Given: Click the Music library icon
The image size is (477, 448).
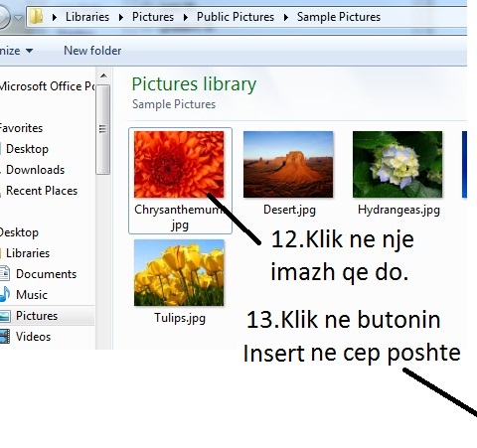Looking at the screenshot, I should click(x=5, y=294).
